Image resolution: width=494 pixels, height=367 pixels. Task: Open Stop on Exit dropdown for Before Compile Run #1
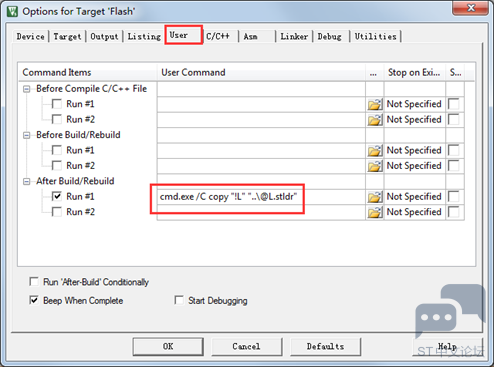pos(414,104)
